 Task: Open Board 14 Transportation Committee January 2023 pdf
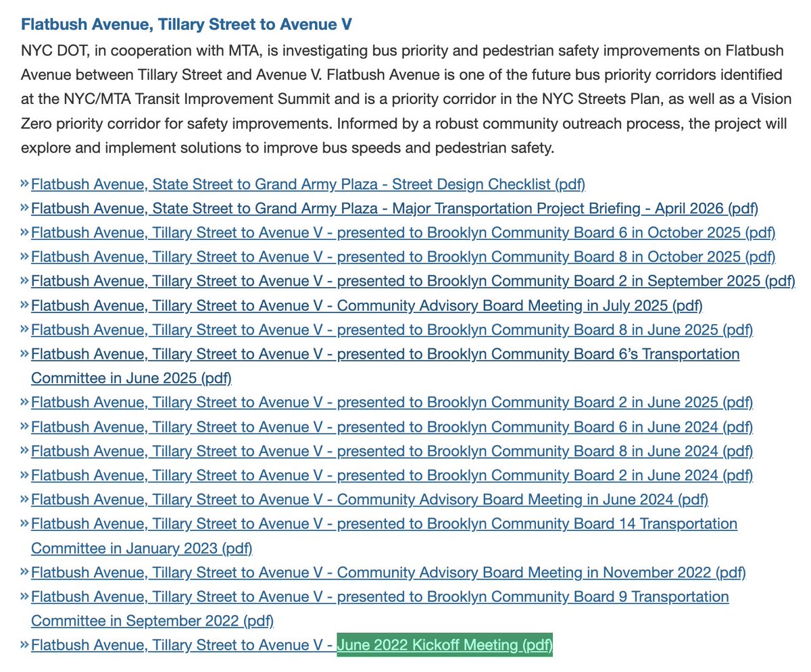(384, 536)
